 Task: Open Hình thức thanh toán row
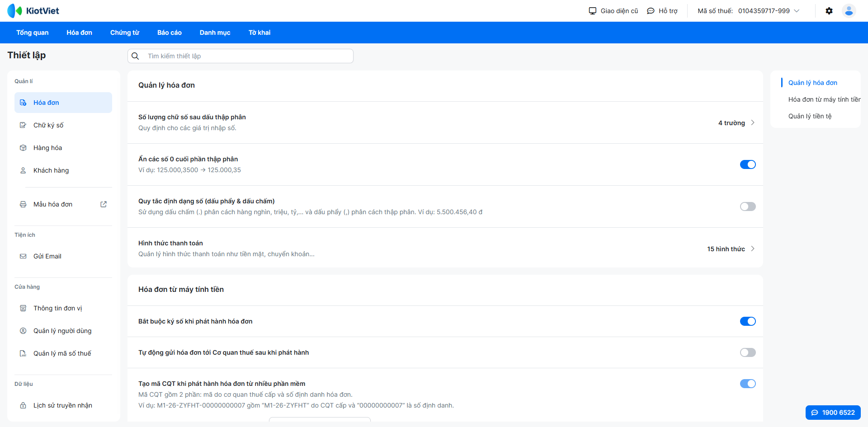point(445,249)
